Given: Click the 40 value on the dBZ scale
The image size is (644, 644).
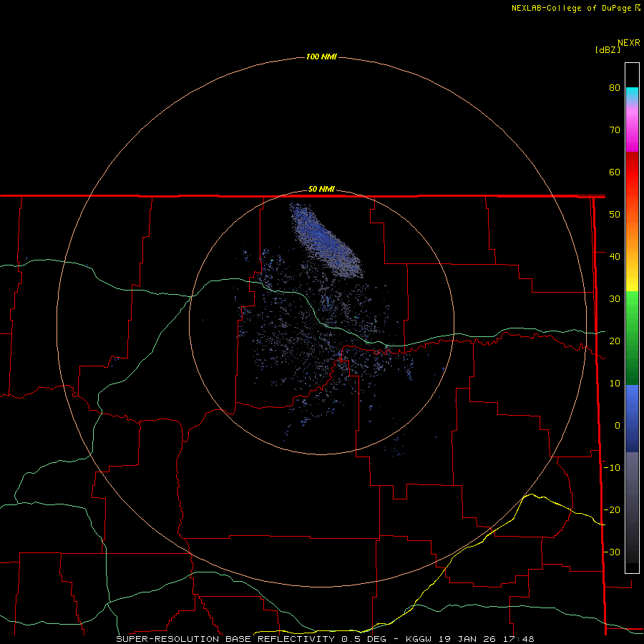Looking at the screenshot, I should [x=615, y=257].
